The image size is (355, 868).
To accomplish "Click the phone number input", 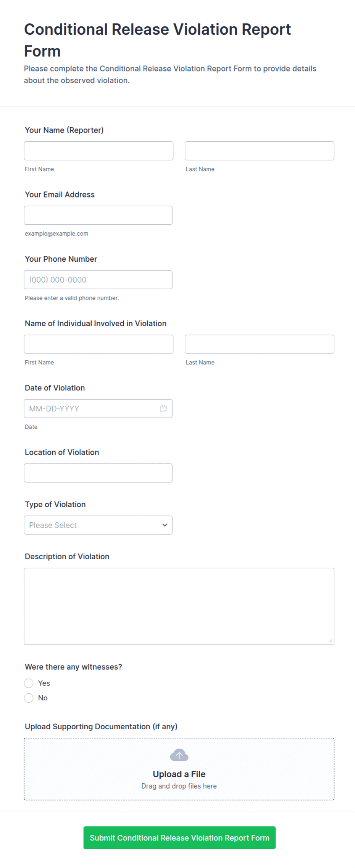I will 98,280.
